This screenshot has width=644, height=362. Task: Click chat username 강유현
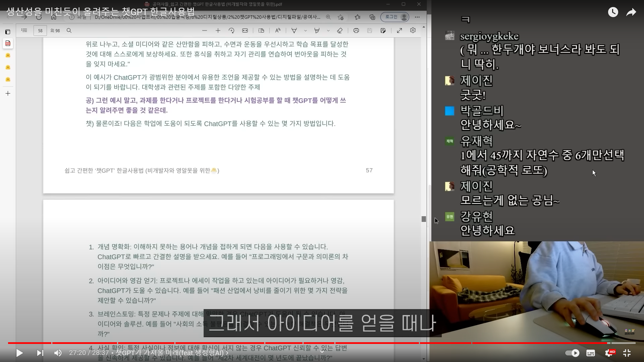coord(476,216)
